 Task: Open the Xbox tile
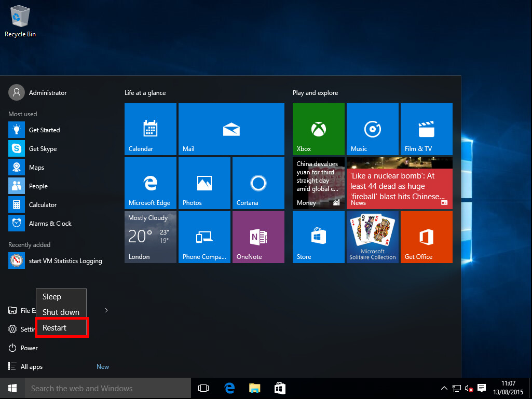[319, 129]
